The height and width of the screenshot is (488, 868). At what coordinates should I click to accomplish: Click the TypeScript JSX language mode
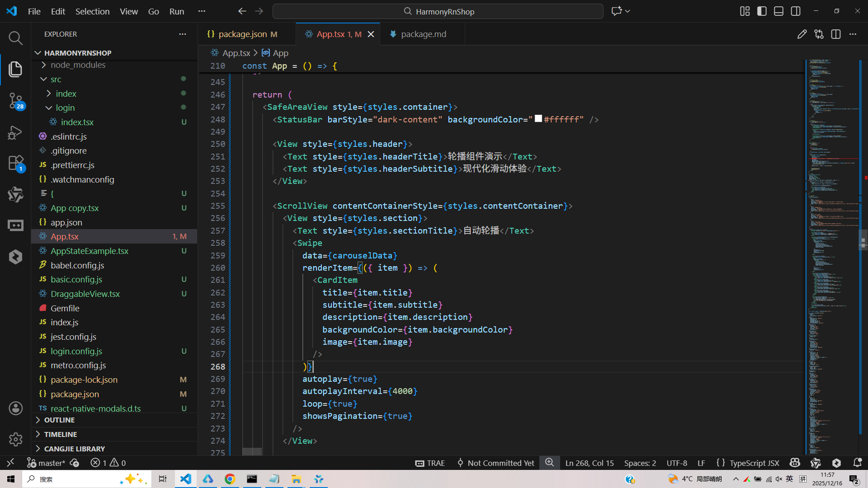[754, 463]
